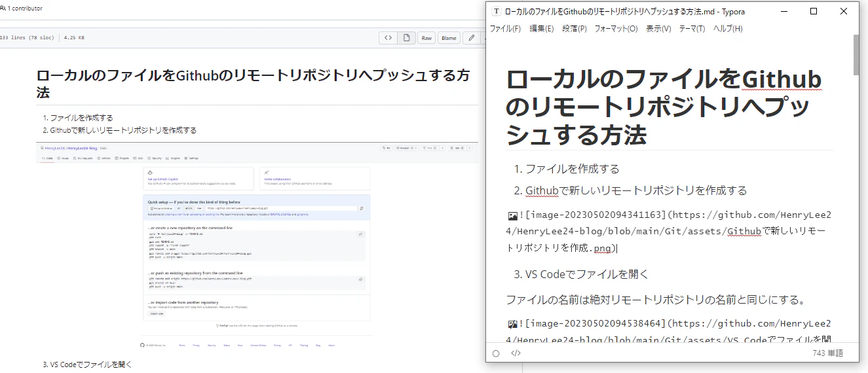This screenshot has height=373, width=868.
Task: Open Typora's 表示(V) menu
Action: tap(658, 29)
